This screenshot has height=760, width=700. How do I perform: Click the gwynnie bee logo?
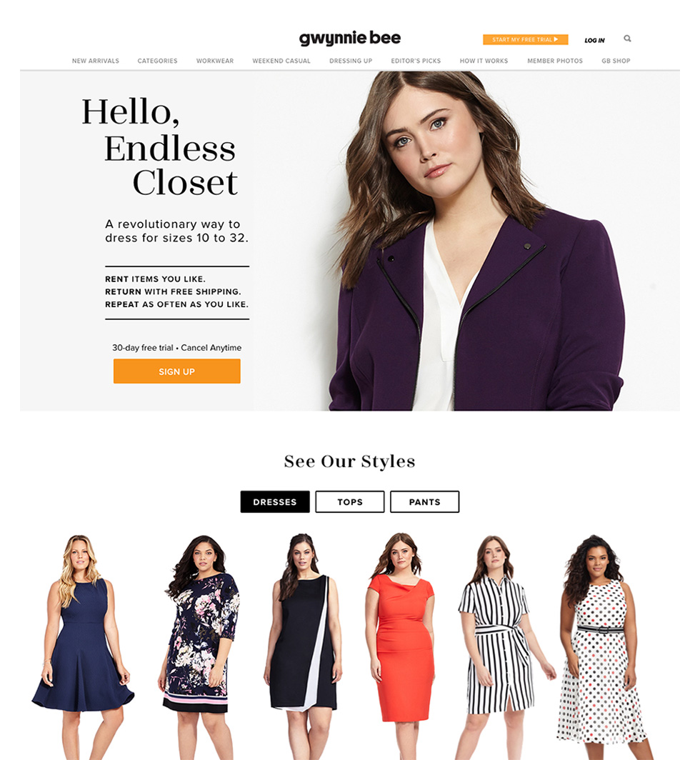349,39
